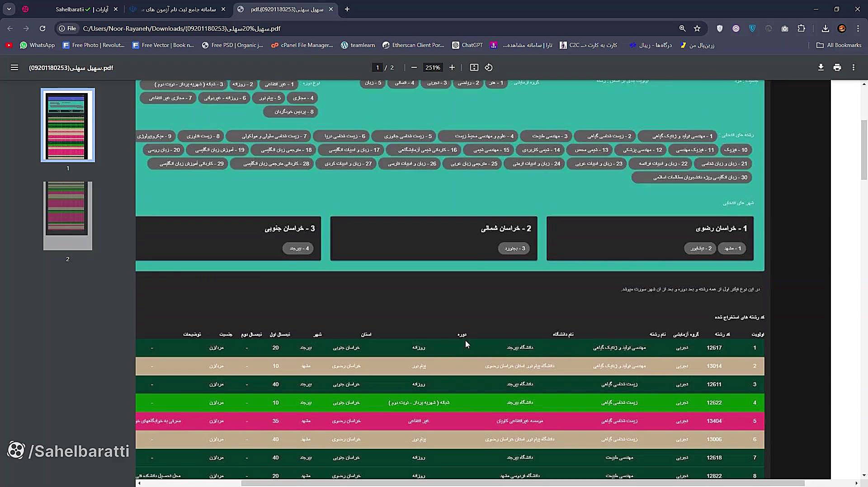
Task: Click code 12622 in the table
Action: (714, 403)
